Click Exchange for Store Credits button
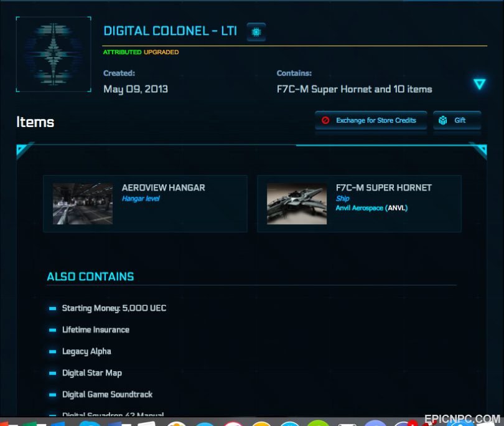The width and height of the screenshot is (504, 426). coord(371,120)
